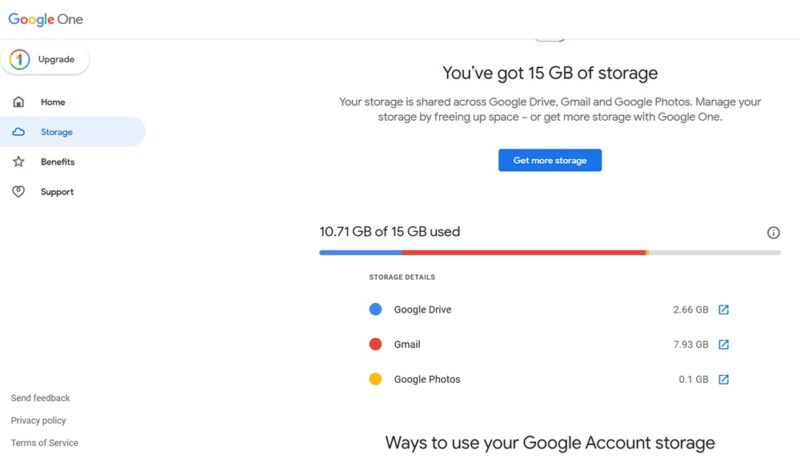Click Ways to use your Google Account storage
This screenshot has height=458, width=800.
[x=550, y=443]
